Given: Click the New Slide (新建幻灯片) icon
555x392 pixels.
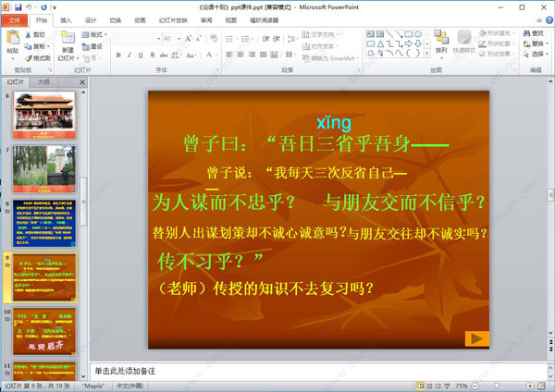Looking at the screenshot, I should click(x=68, y=38).
